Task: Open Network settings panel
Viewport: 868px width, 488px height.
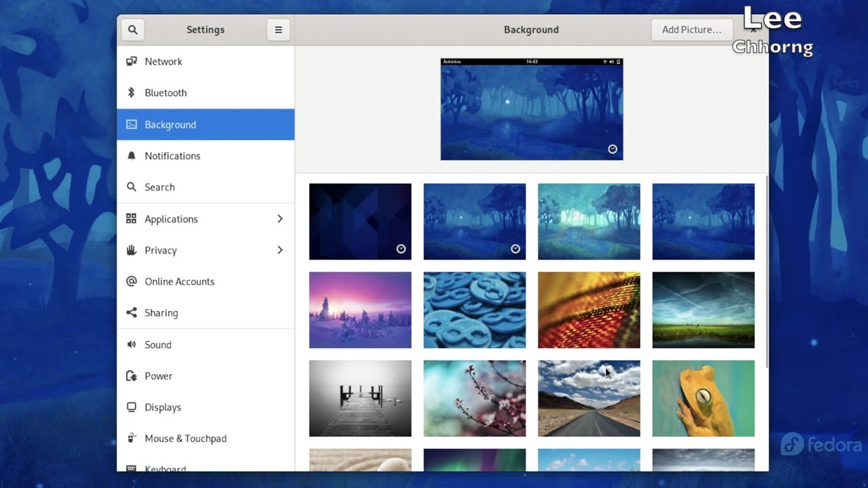Action: [205, 62]
